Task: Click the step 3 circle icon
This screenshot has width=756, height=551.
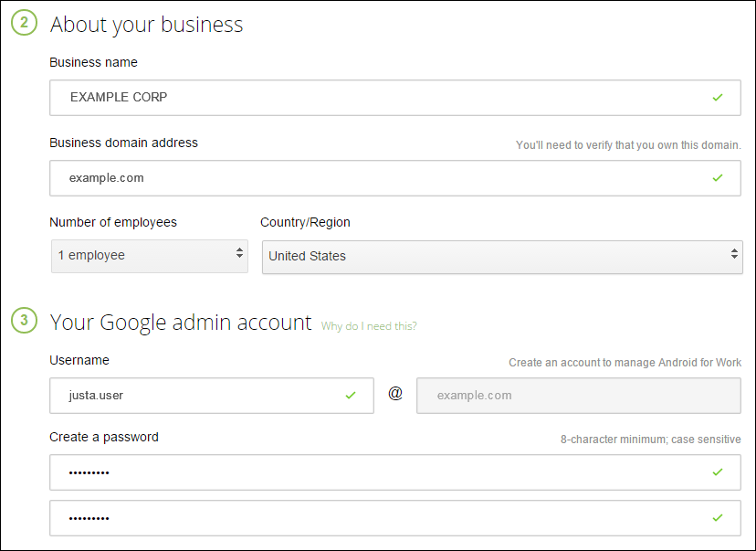Action: [x=24, y=322]
